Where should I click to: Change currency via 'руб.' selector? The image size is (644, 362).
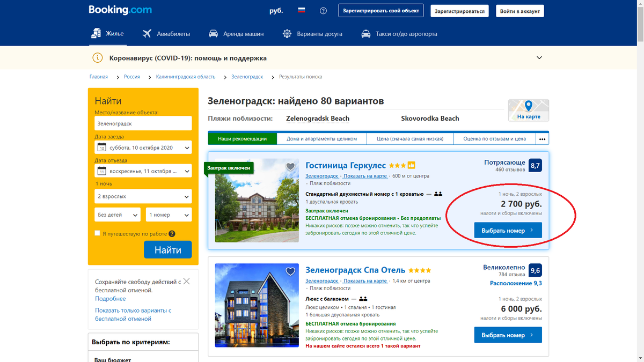276,11
